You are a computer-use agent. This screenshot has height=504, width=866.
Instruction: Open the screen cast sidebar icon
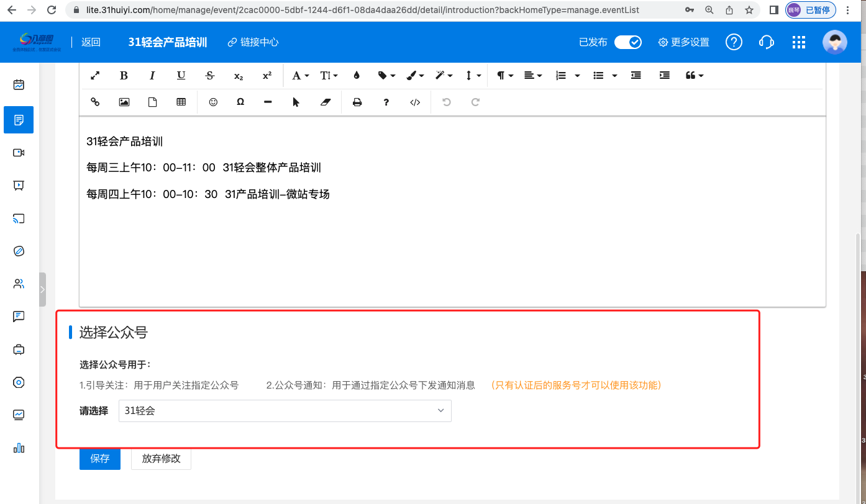click(x=19, y=218)
